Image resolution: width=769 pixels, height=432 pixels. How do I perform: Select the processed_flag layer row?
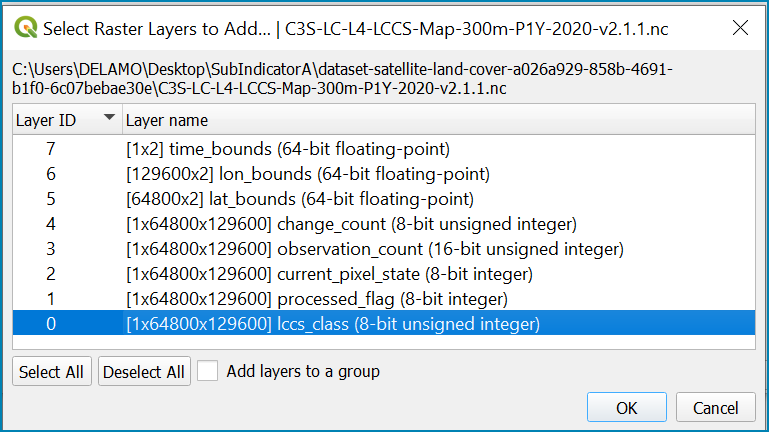click(x=384, y=299)
